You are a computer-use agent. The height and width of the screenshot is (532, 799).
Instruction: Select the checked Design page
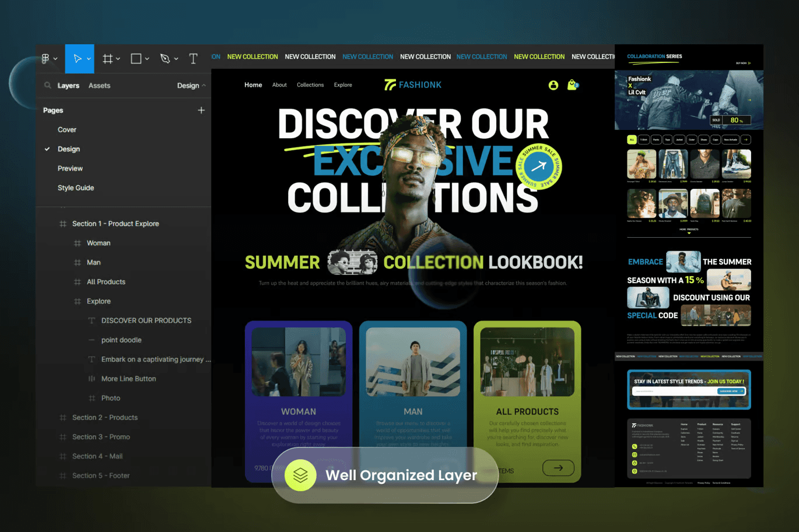click(69, 149)
